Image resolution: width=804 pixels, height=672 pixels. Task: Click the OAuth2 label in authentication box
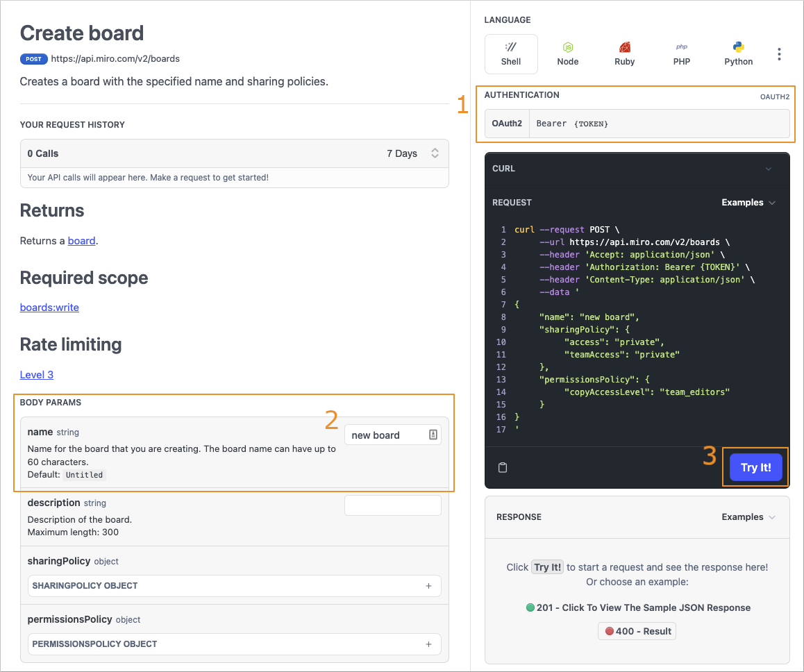pyautogui.click(x=507, y=124)
